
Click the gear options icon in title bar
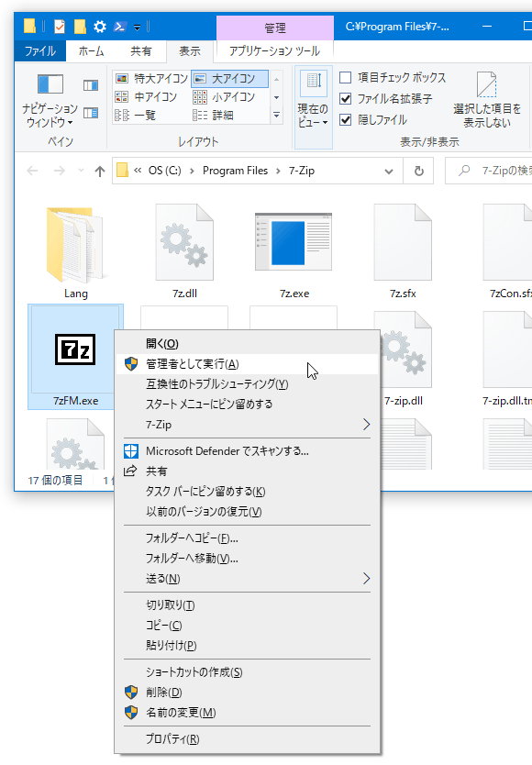pos(100,27)
